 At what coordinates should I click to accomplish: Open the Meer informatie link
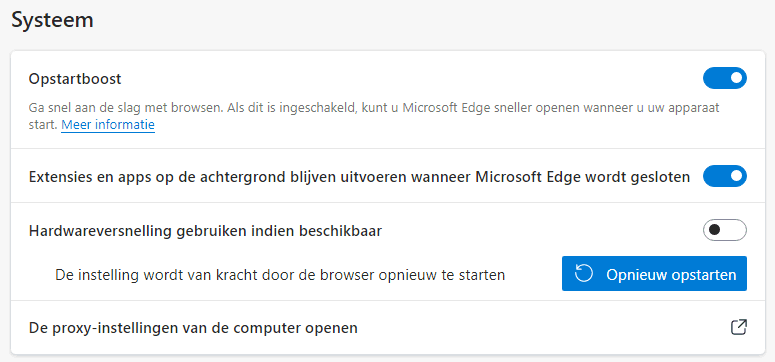[108, 124]
